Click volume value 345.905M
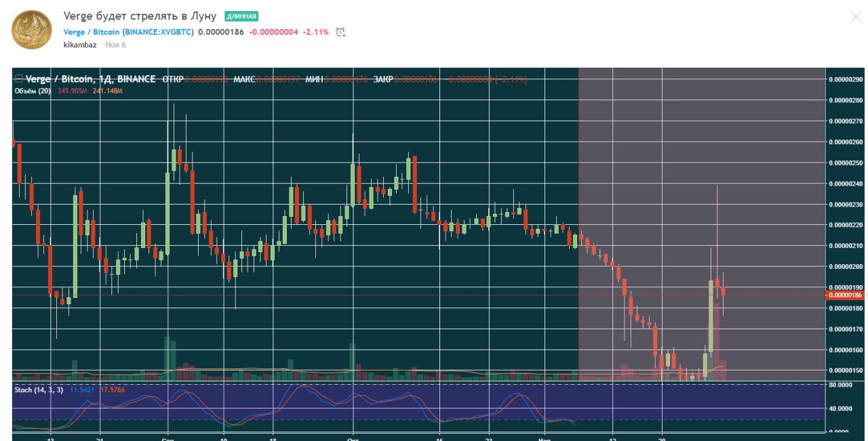The width and height of the screenshot is (868, 441). pos(73,91)
